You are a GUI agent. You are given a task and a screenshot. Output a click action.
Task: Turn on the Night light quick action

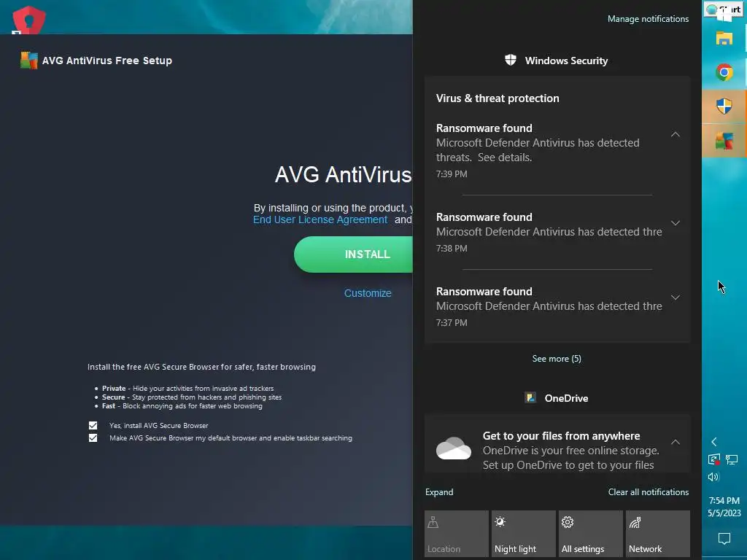524,533
